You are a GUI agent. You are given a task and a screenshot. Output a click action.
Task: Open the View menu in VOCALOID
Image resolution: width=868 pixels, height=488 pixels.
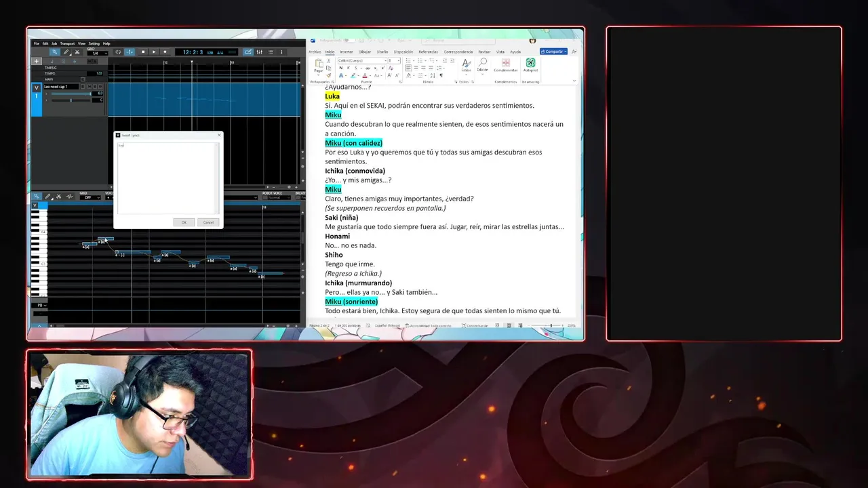[81, 43]
